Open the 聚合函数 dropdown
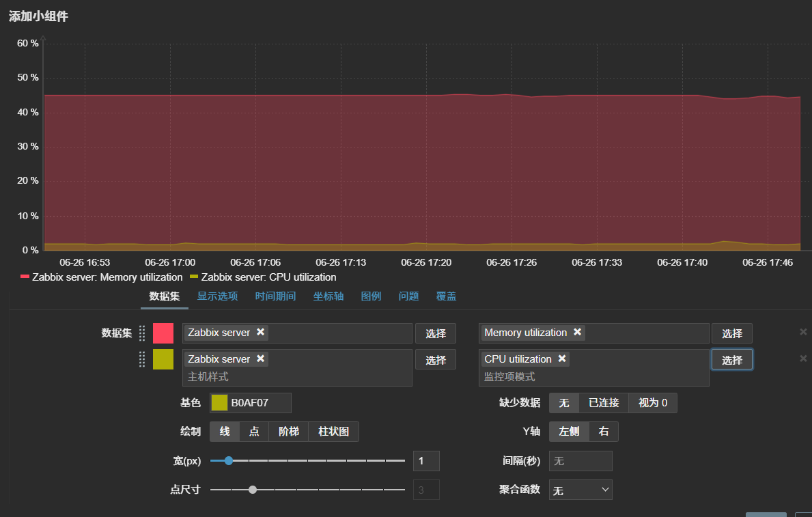The height and width of the screenshot is (517, 812). [580, 489]
